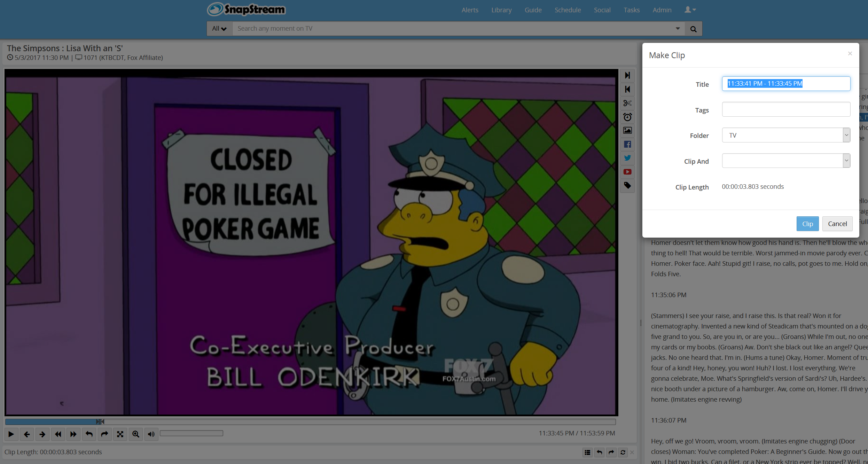Click the alarm clock icon in side toolbar
Viewport: 868px width, 464px height.
[x=627, y=117]
